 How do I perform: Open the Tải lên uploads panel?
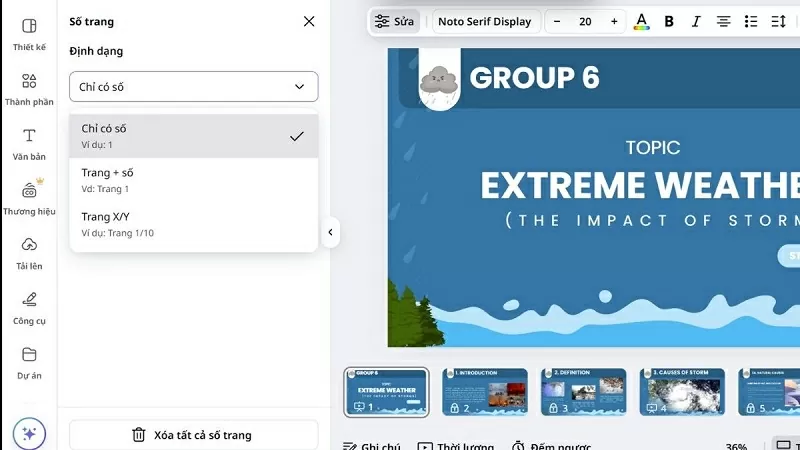[x=29, y=252]
